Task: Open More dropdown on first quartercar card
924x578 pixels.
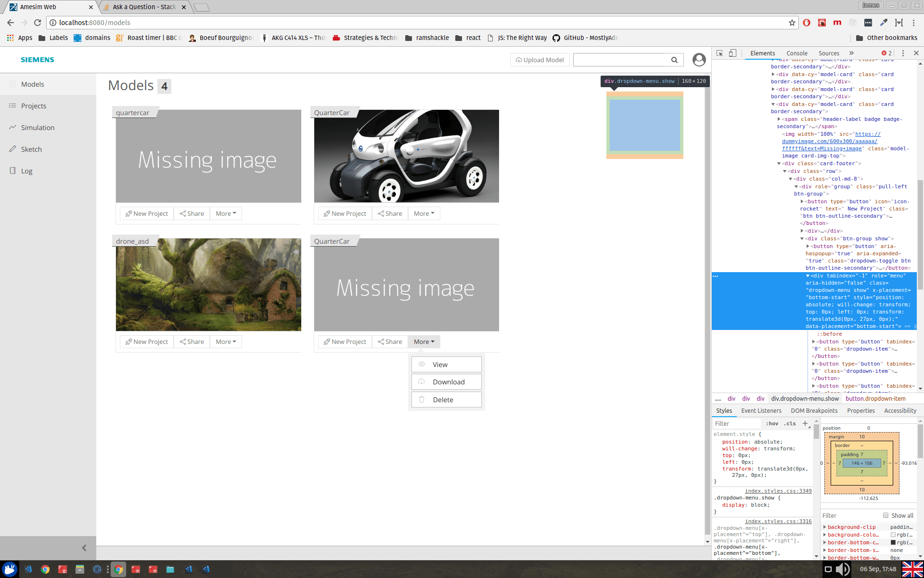Action: click(226, 213)
